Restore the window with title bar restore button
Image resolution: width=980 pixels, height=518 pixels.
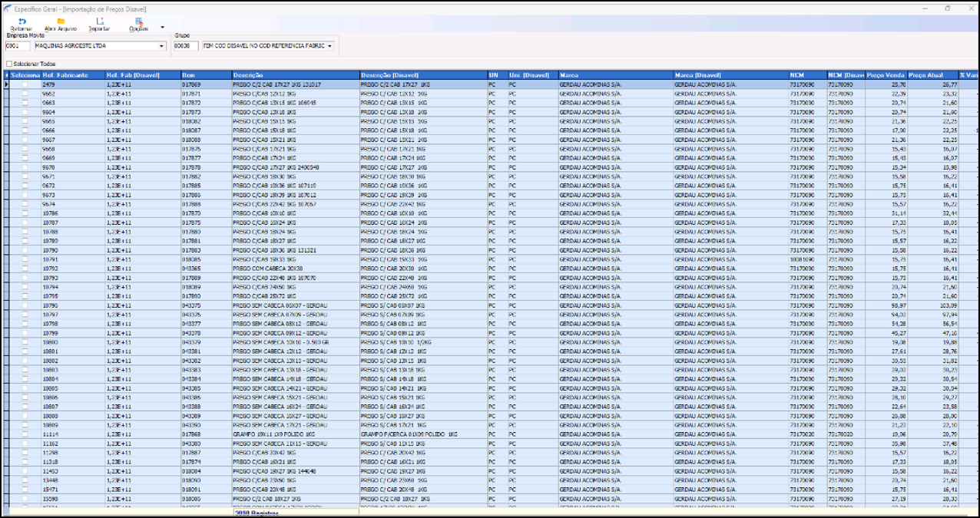tap(947, 8)
